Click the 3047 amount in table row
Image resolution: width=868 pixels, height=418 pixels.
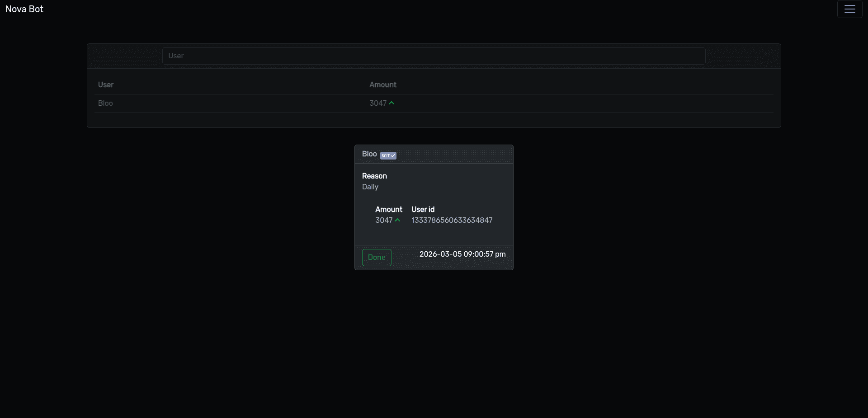tap(377, 103)
